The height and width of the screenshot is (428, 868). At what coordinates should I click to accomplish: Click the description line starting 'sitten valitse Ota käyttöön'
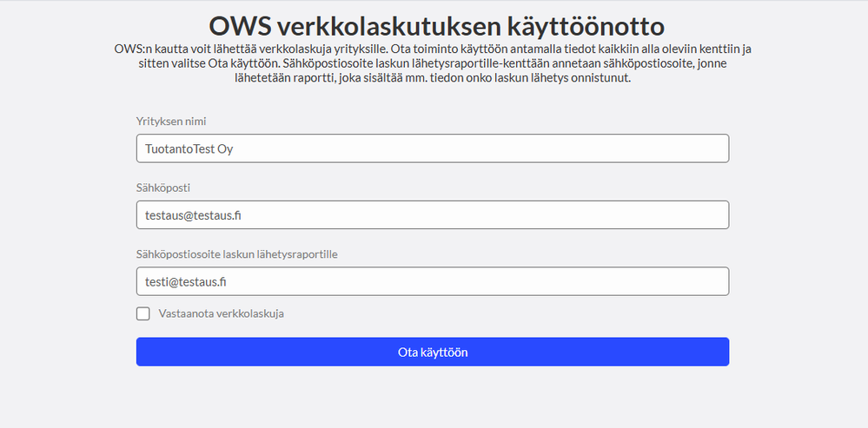pos(433,63)
